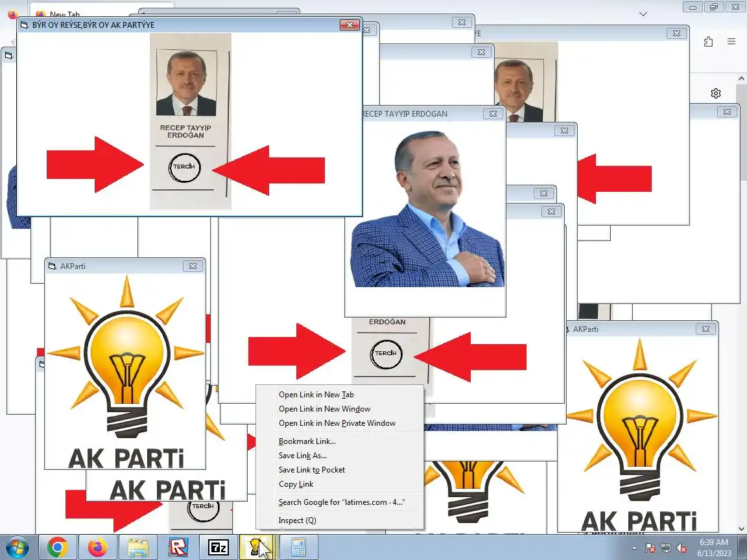Close the right AKParti popup window
The height and width of the screenshot is (560, 747).
pos(705,329)
